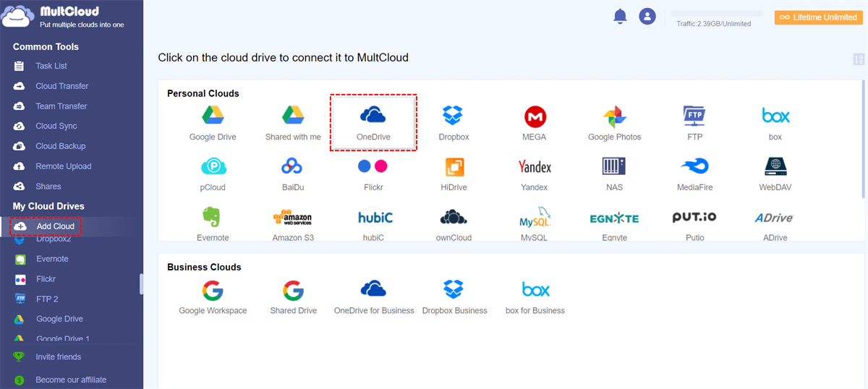Open Cloud Sync tool
868x389 pixels.
click(56, 126)
